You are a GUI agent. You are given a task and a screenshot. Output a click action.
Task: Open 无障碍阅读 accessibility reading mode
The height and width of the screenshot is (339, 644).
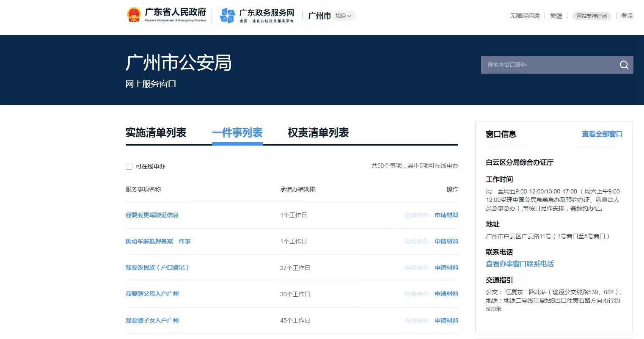[x=525, y=16]
